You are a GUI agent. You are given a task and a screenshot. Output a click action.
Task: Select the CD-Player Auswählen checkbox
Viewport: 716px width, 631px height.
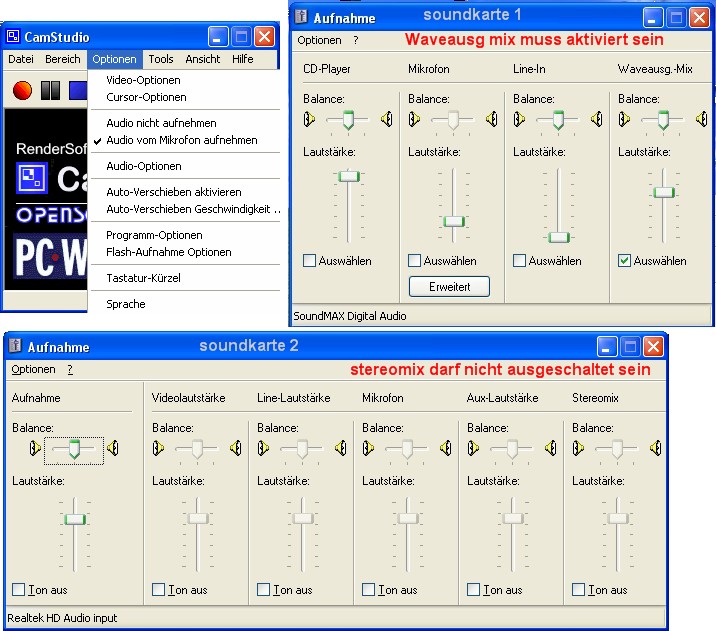coord(309,261)
